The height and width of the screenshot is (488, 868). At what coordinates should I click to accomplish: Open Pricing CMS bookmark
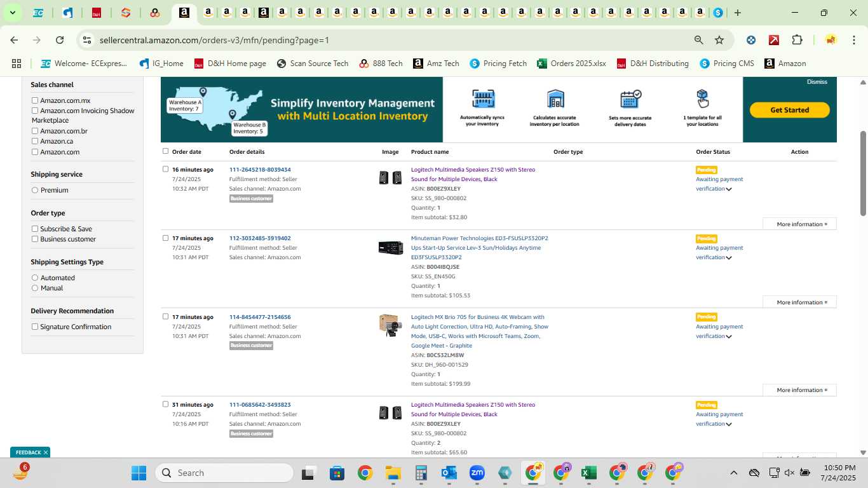(x=726, y=64)
